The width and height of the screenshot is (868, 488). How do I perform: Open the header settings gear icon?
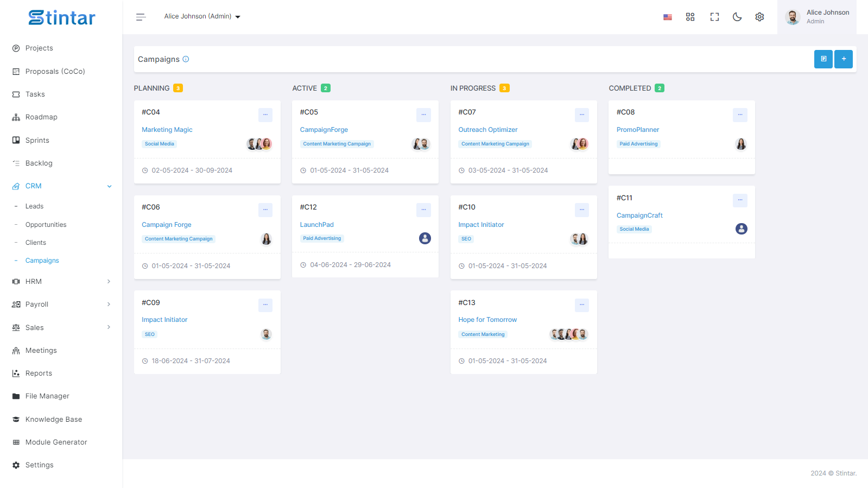tap(759, 17)
